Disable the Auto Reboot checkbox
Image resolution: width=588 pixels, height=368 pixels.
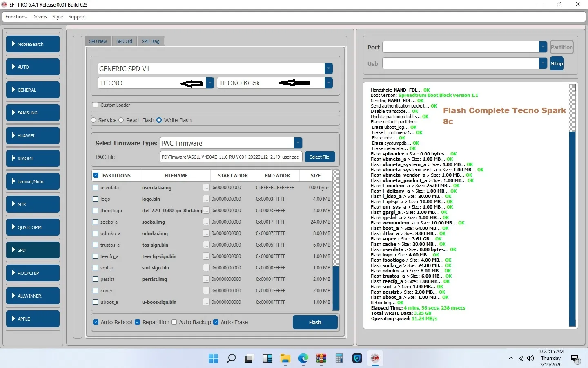[96, 322]
